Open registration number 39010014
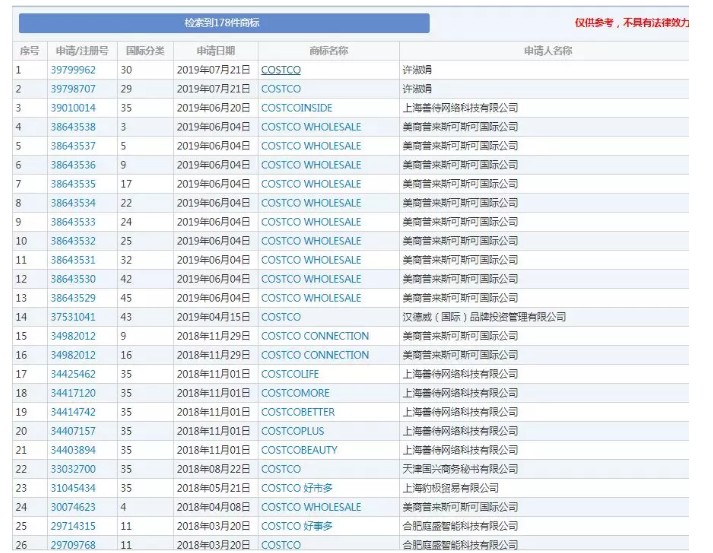This screenshot has width=713, height=553. (x=73, y=108)
